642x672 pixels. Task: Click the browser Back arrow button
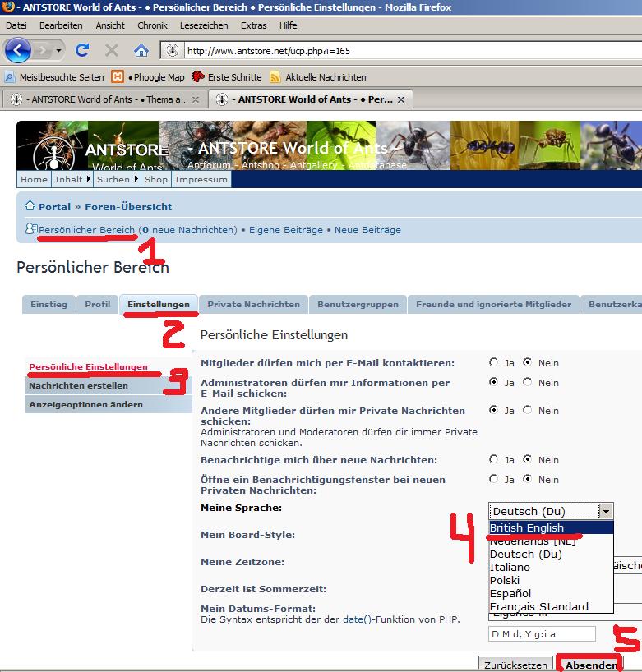click(18, 50)
